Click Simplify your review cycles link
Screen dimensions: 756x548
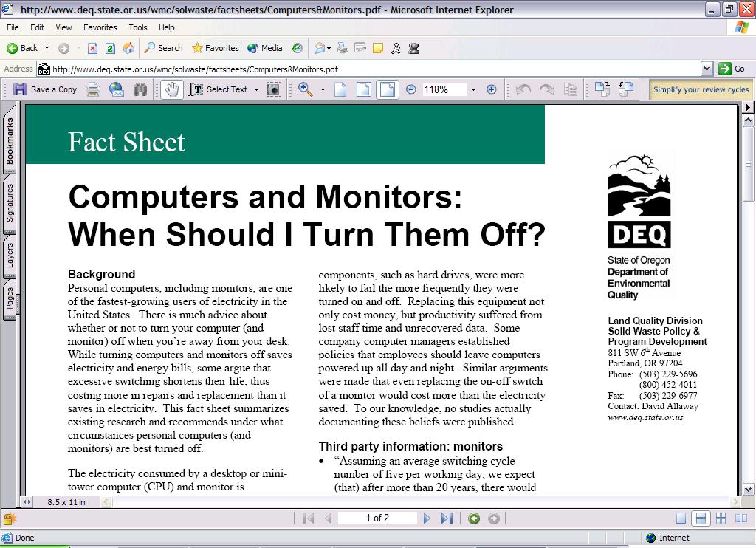[x=701, y=89]
